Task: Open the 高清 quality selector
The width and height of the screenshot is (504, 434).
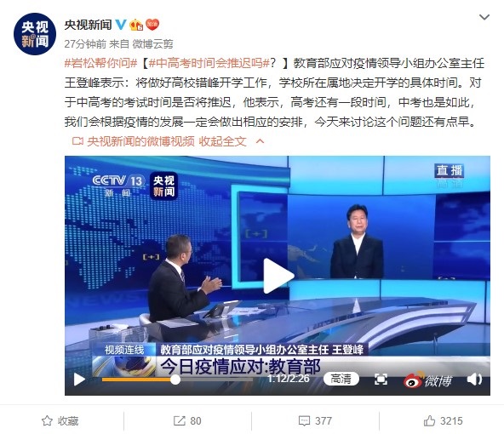Action: pos(341,379)
